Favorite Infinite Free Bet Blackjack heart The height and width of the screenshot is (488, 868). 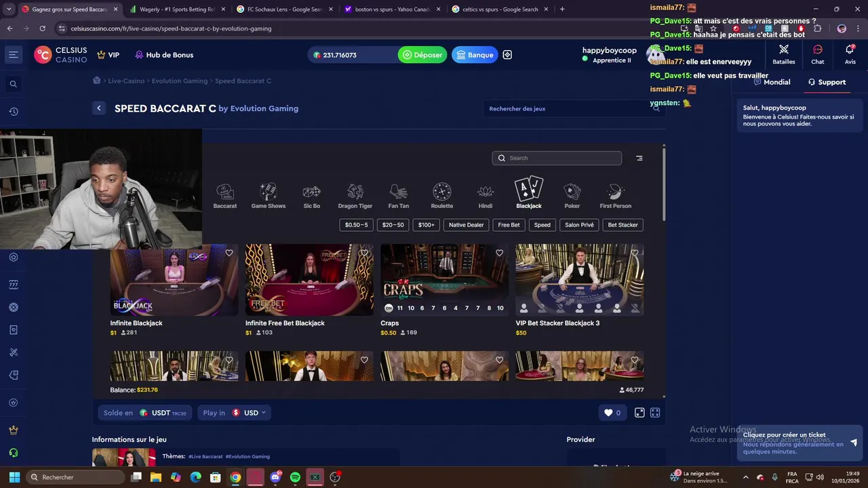click(x=364, y=253)
